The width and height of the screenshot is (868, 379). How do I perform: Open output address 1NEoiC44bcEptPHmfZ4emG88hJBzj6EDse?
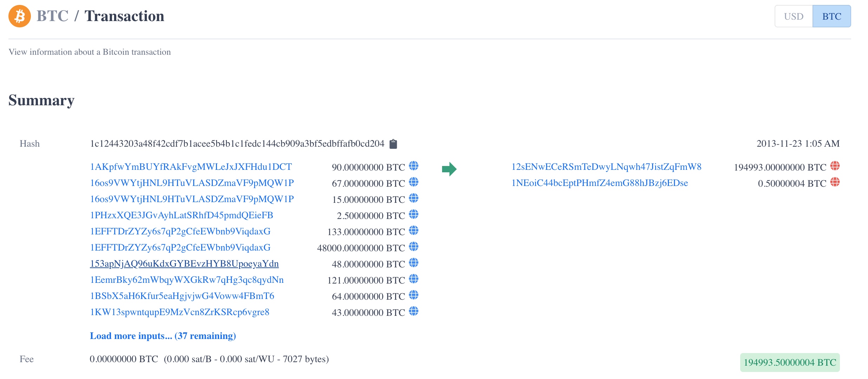(599, 183)
